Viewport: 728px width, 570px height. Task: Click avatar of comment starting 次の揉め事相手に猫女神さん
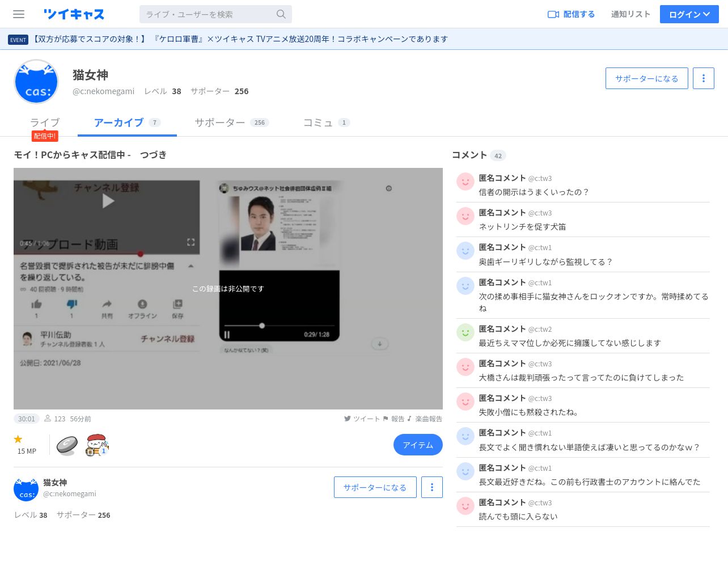coord(465,286)
